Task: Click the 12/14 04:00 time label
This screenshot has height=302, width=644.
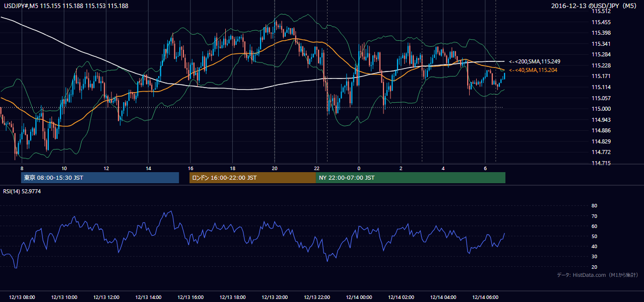Action: click(443, 297)
